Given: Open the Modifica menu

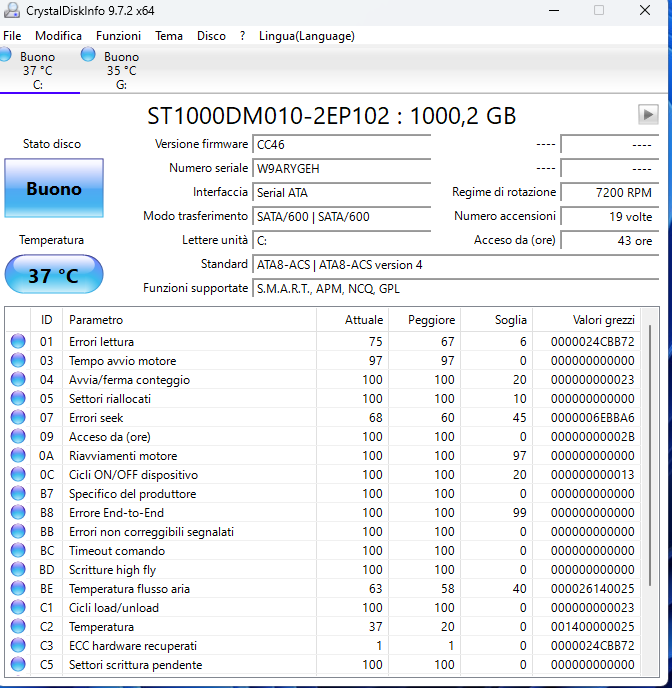Looking at the screenshot, I should pyautogui.click(x=58, y=36).
